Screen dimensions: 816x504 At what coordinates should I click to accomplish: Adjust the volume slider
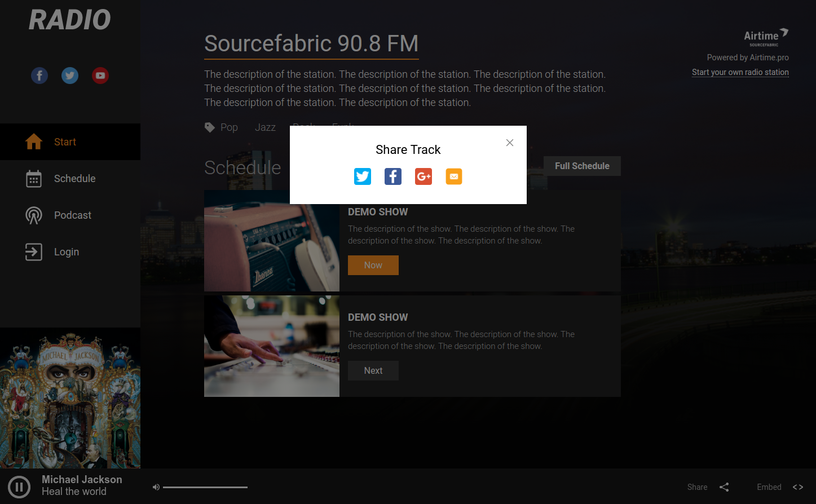[x=205, y=487]
